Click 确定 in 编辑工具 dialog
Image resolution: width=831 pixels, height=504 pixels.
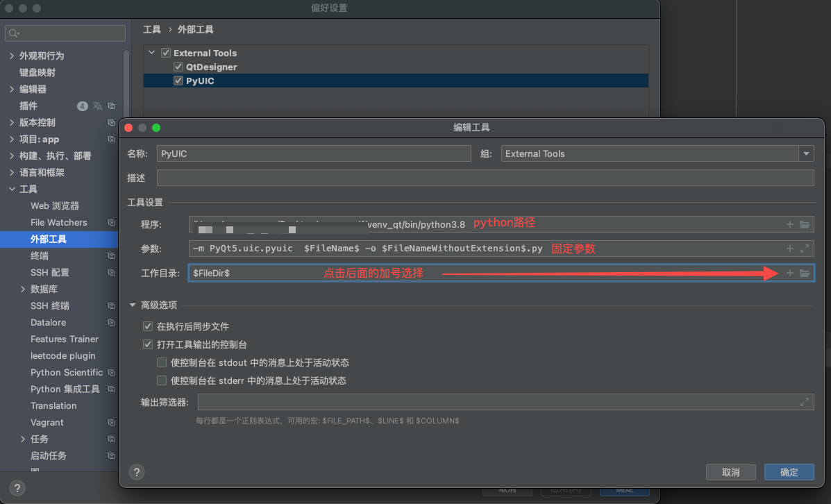pyautogui.click(x=789, y=472)
